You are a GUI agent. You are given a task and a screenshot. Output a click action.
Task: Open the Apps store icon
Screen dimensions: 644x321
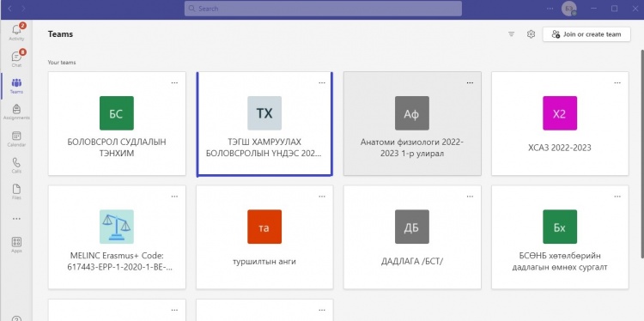16,245
